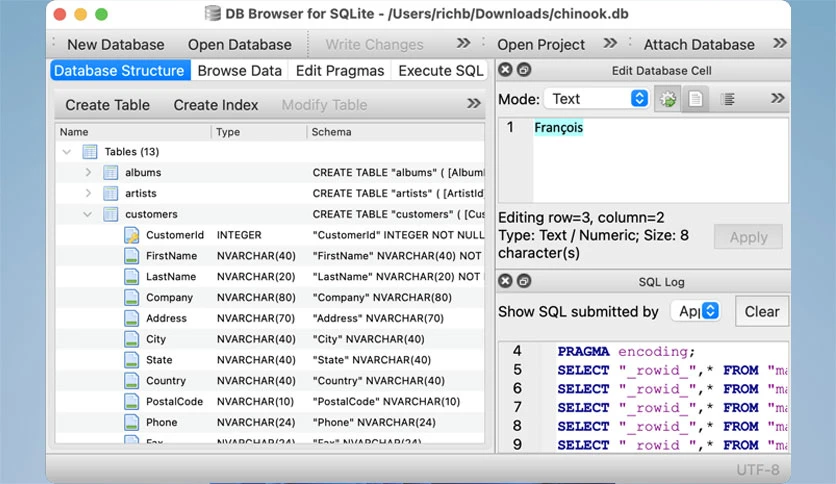This screenshot has width=836, height=484.
Task: Click Open Database in the toolbar
Action: coord(239,45)
